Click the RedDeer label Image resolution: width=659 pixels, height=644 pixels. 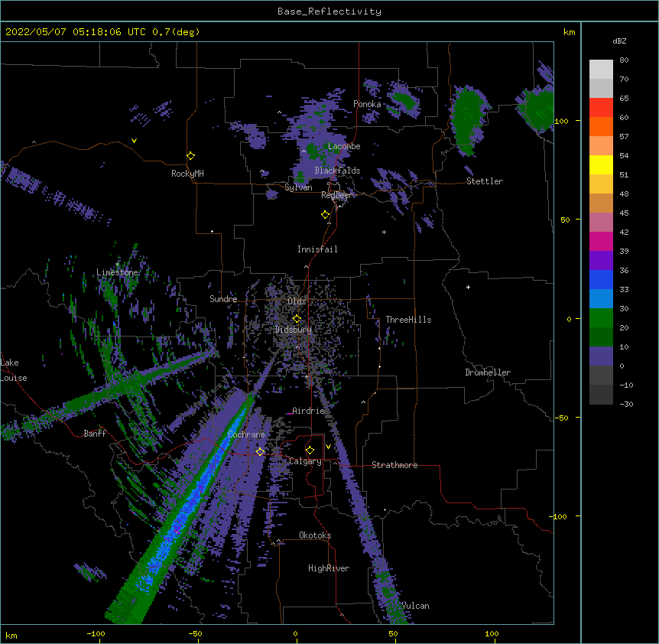[337, 195]
